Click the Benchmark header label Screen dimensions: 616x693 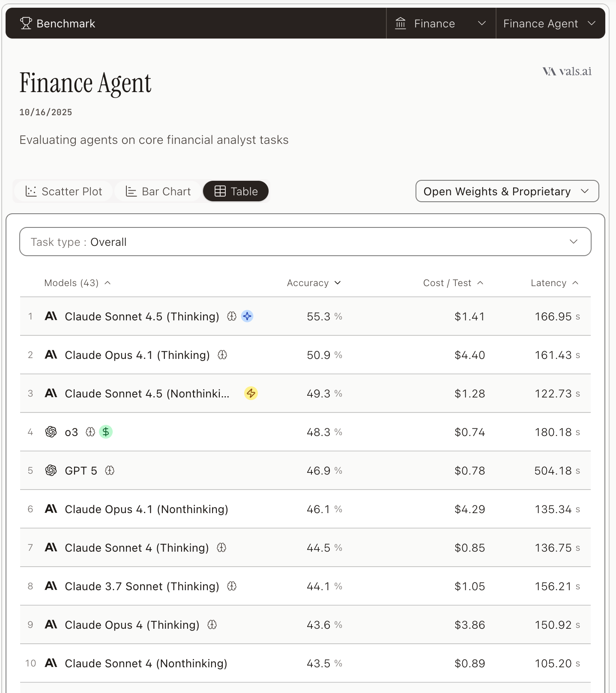click(66, 24)
